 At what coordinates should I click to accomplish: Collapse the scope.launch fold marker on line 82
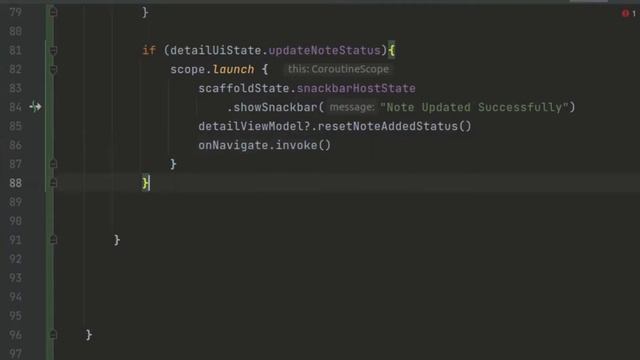point(53,69)
